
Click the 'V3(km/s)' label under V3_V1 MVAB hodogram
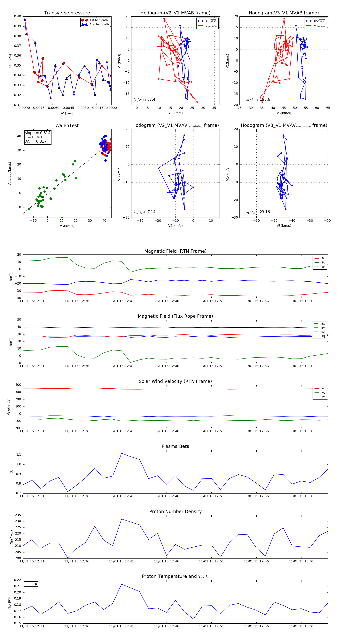284,113
